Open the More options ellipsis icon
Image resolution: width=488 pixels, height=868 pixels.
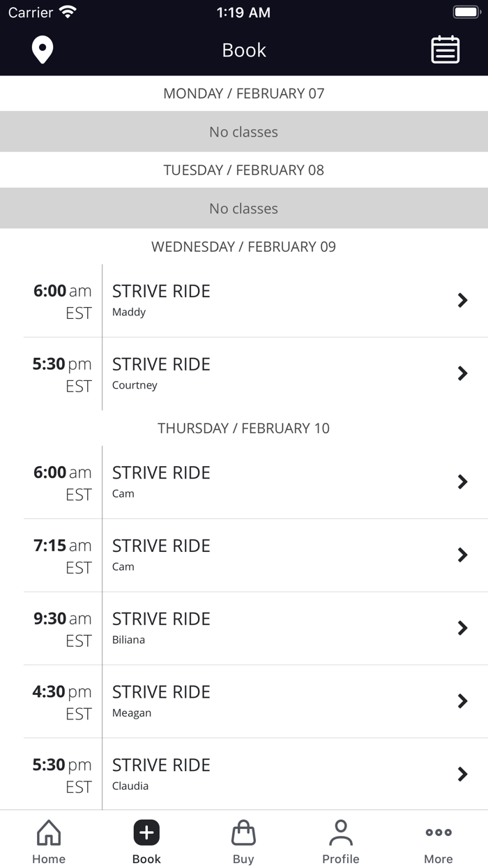click(x=439, y=832)
